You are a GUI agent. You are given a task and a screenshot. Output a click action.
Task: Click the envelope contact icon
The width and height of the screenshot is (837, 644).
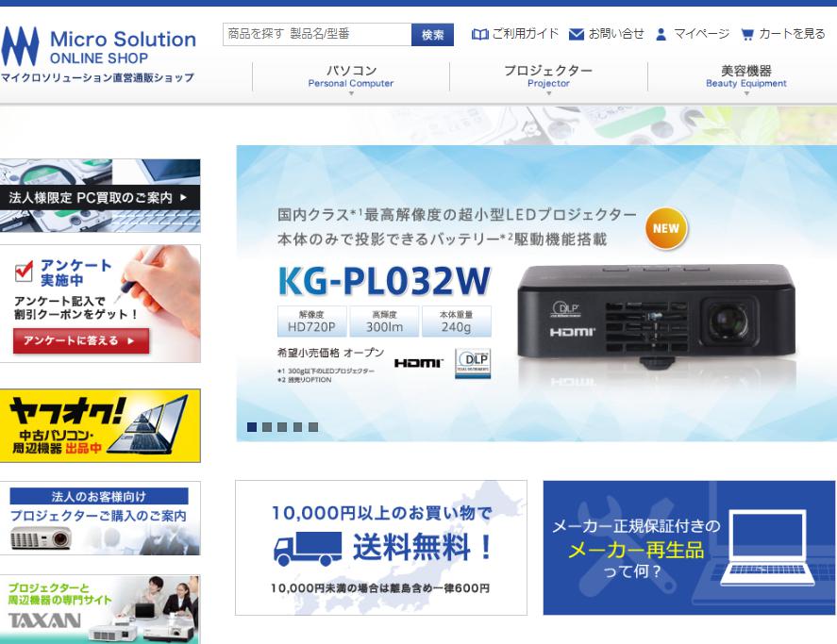click(x=577, y=34)
